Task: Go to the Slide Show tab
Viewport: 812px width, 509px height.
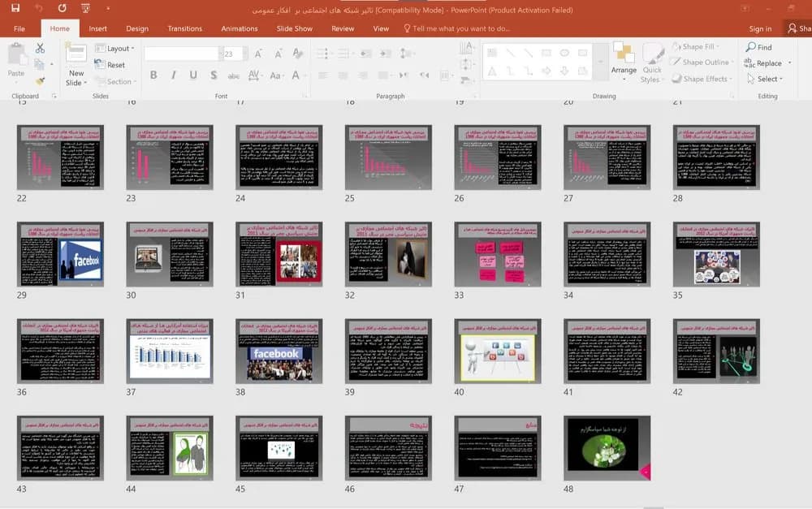Action: point(294,28)
